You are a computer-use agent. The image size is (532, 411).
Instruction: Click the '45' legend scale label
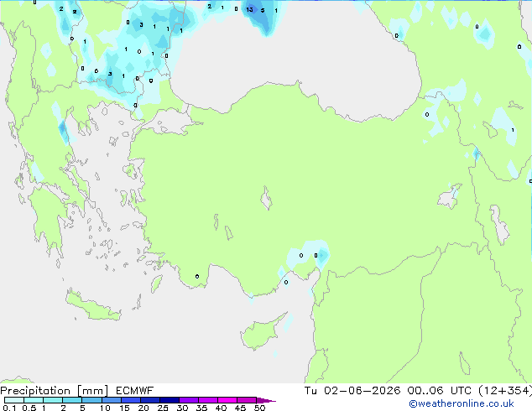pos(240,408)
